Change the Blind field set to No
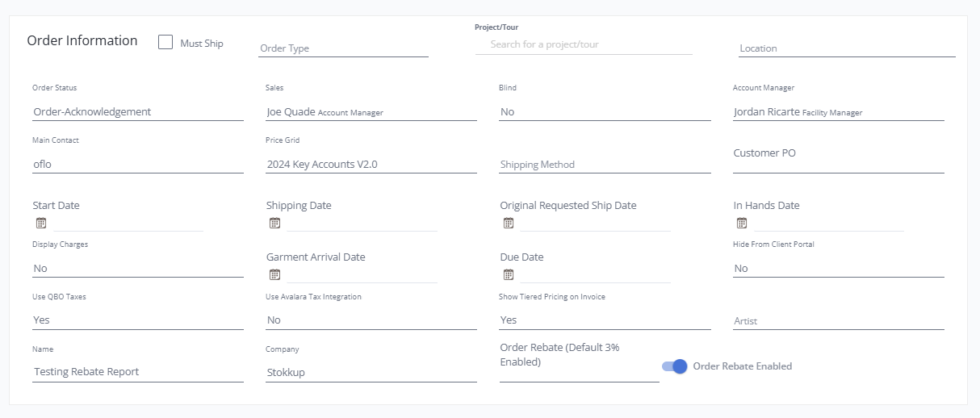Viewport: 980px width, 418px height. coord(605,112)
